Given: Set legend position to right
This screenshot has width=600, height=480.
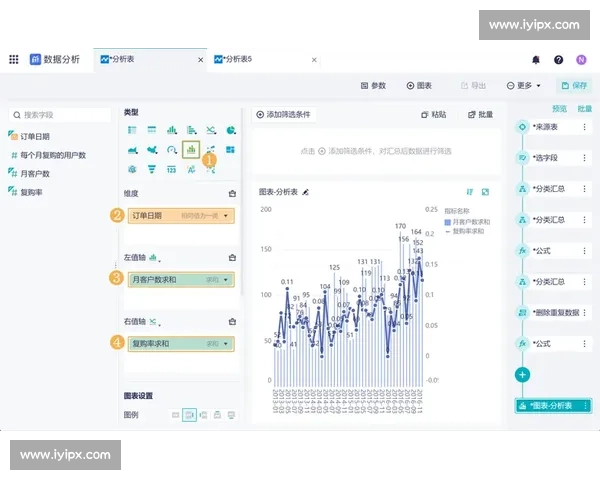Looking at the screenshot, I should 189,415.
